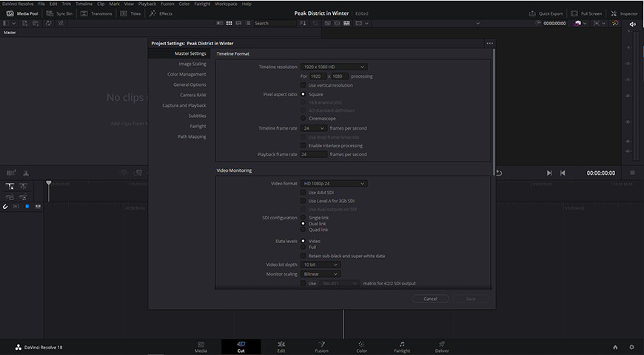Click the timeline resolution width field

318,76
